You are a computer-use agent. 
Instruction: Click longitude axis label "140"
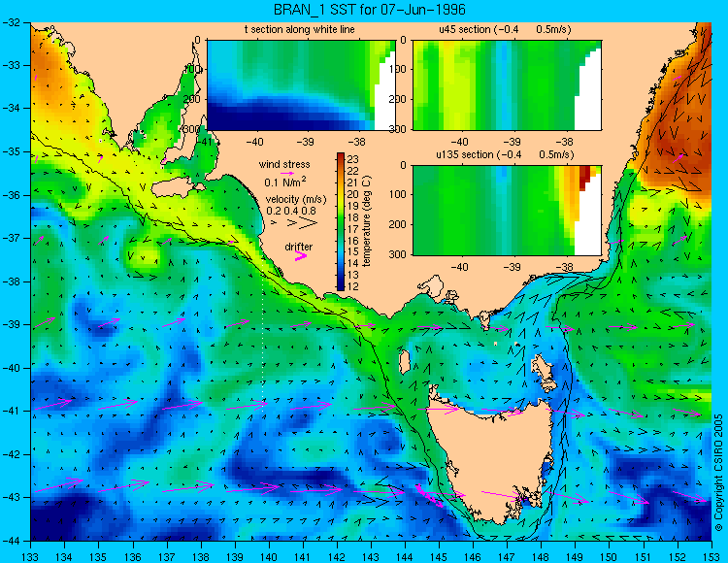(269, 557)
